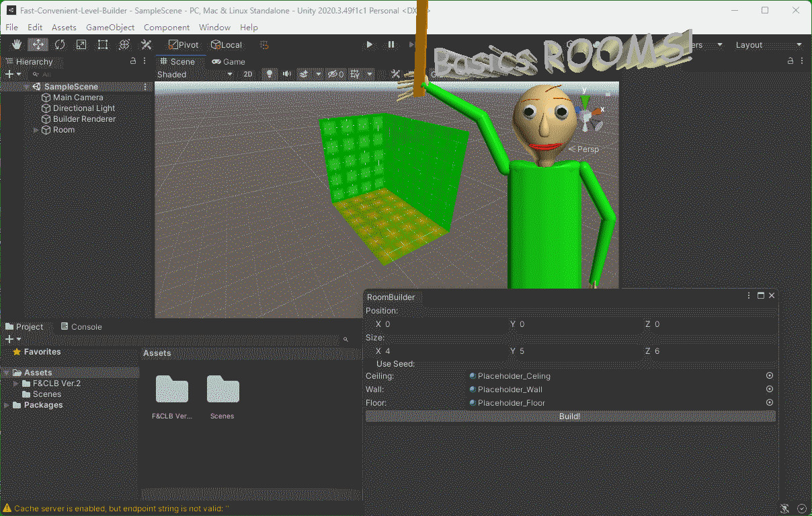Image resolution: width=812 pixels, height=516 pixels.
Task: Open the Help menu
Action: tap(249, 27)
